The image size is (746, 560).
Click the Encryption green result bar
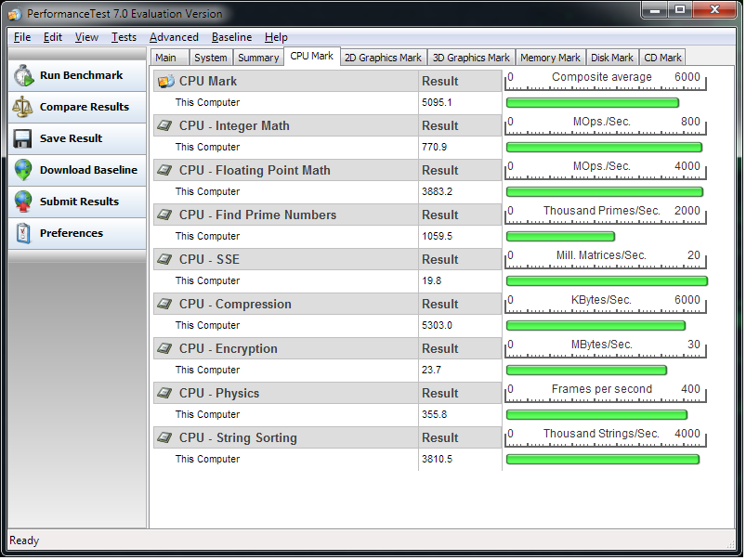click(x=586, y=371)
